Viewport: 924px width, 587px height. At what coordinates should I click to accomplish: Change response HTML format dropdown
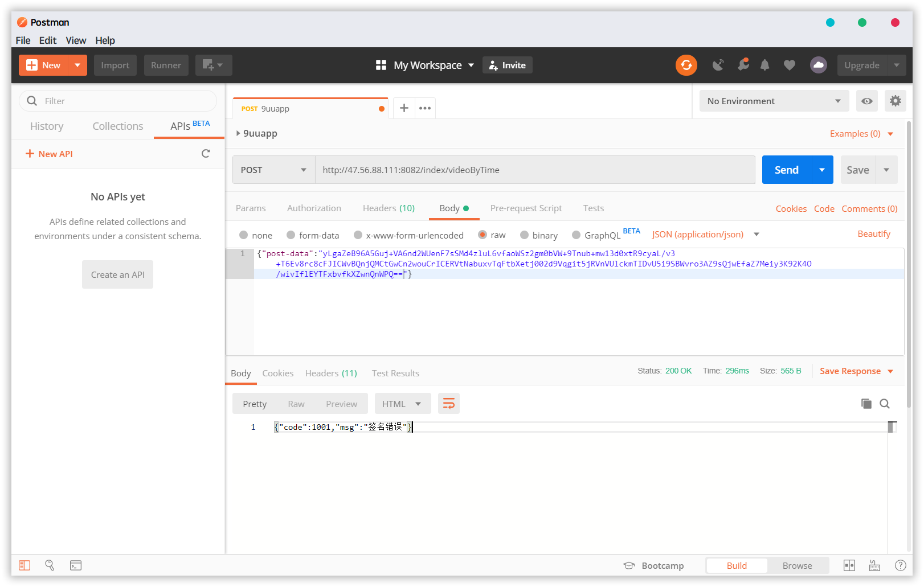(403, 404)
